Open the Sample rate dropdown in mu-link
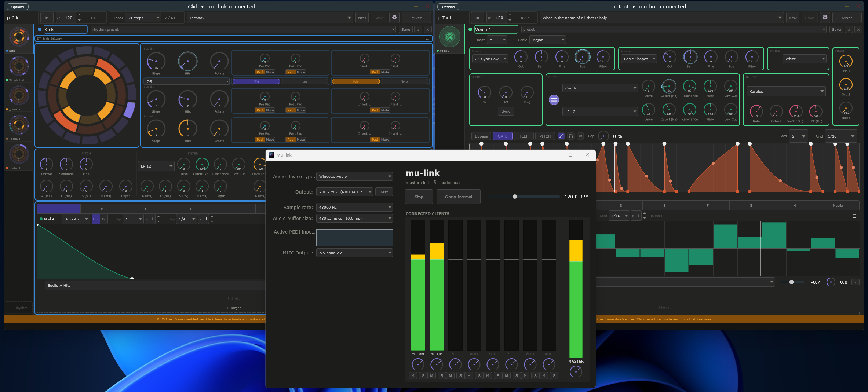This screenshot has width=868, height=392. [x=354, y=207]
